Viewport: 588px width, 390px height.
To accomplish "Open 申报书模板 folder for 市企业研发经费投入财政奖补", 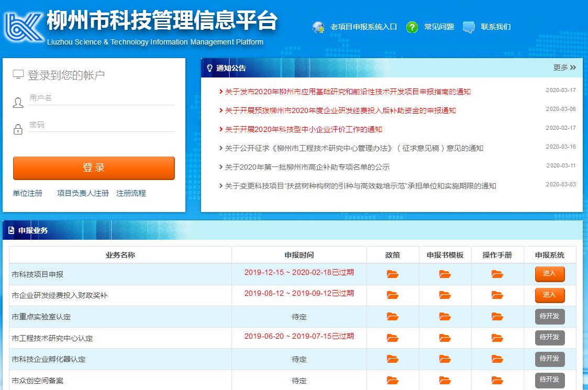I will coord(445,295).
